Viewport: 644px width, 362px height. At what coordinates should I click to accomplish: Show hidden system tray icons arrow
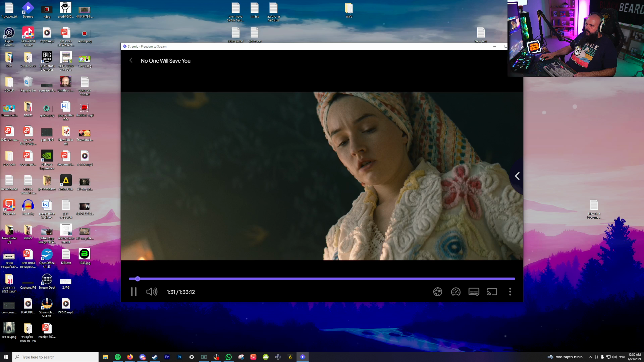pyautogui.click(x=590, y=357)
